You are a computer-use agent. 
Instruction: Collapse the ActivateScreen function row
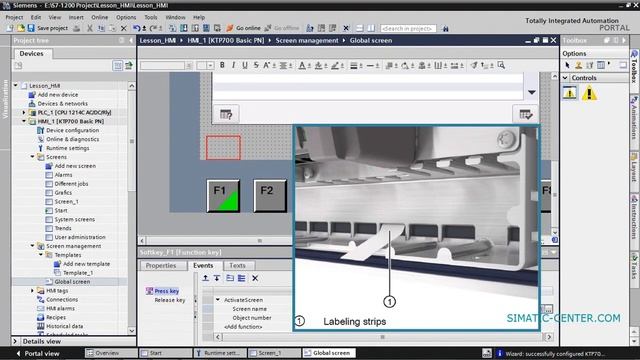[218, 300]
